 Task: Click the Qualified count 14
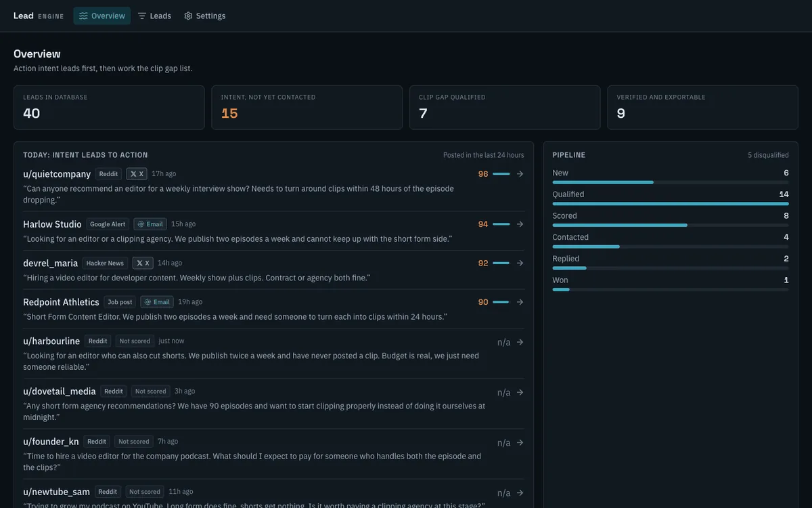784,194
